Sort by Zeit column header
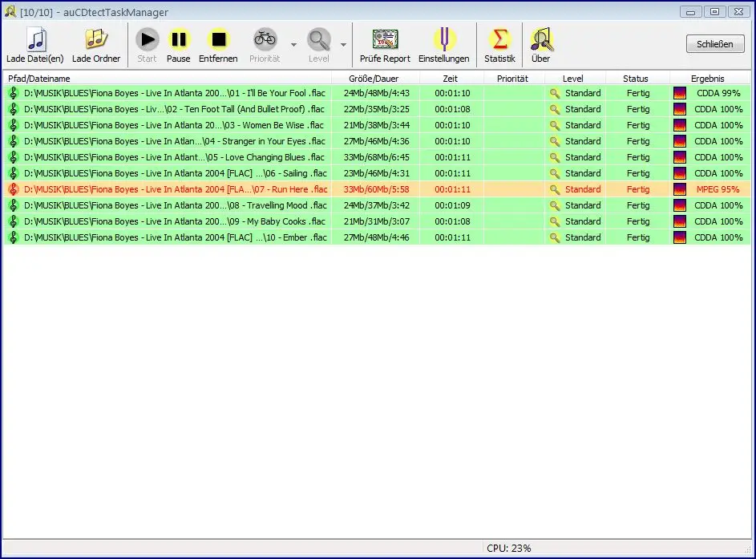756x559 pixels. (451, 79)
